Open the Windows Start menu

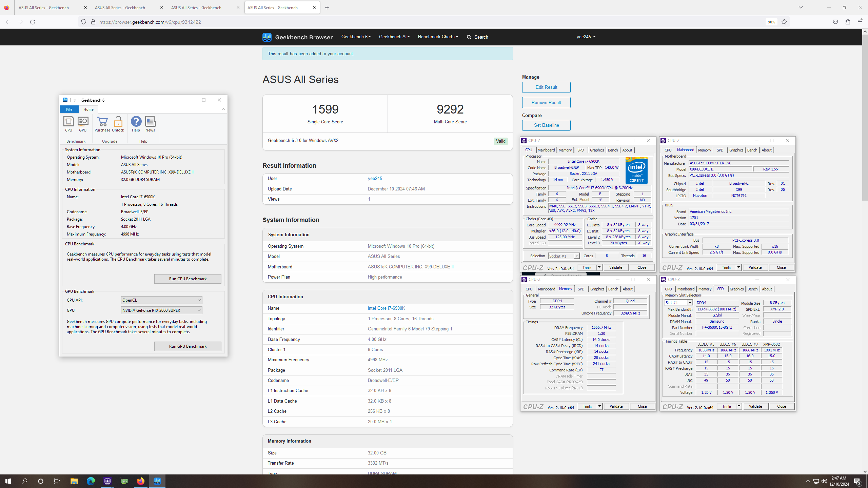click(8, 481)
